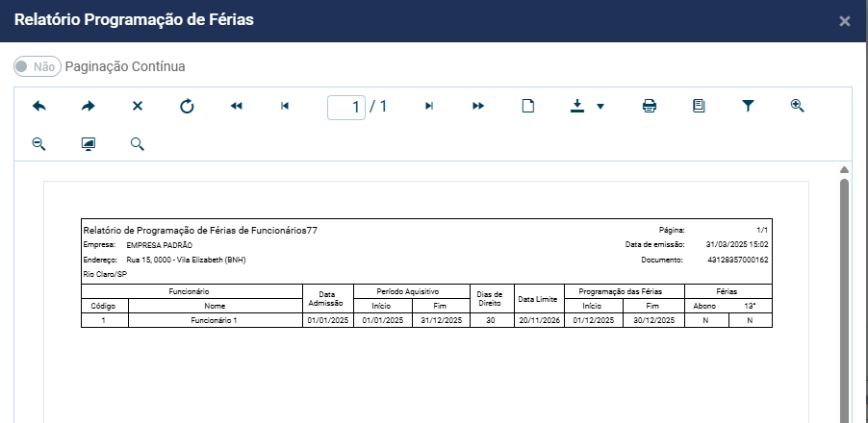
Task: Click the full screen monitor icon
Action: 89,144
